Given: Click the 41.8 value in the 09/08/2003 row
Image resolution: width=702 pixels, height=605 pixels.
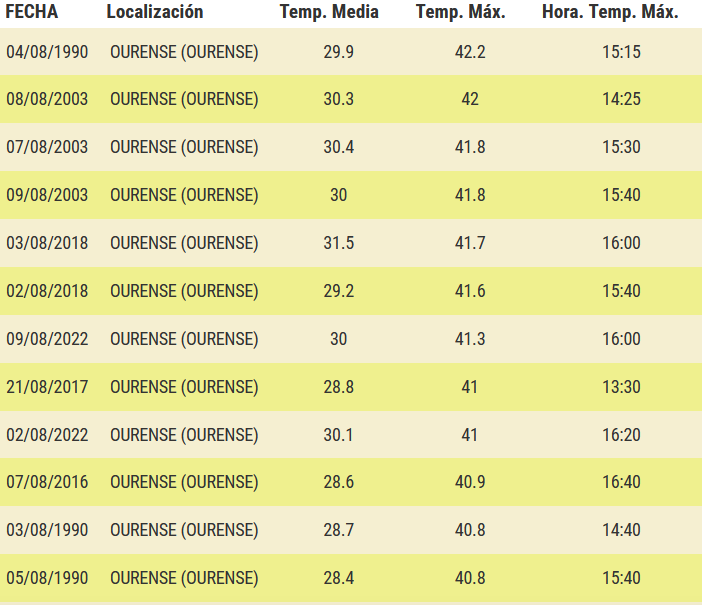Looking at the screenshot, I should (x=470, y=195).
